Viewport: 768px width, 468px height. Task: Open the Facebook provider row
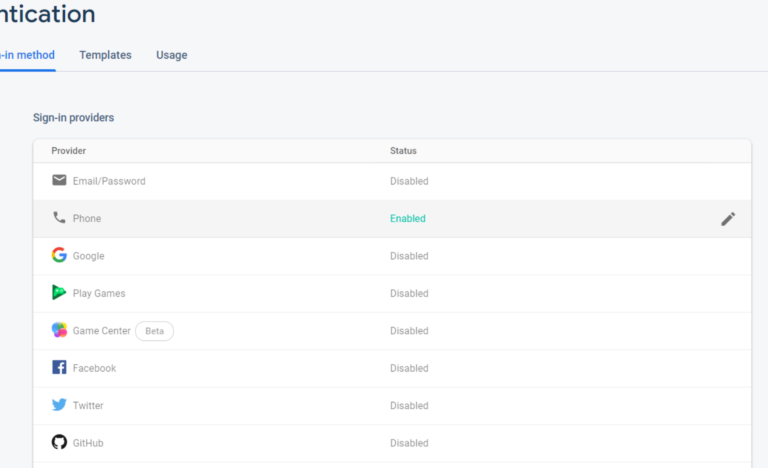click(94, 368)
